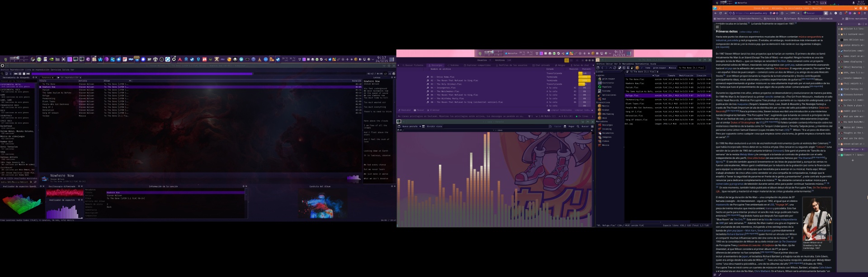The width and height of the screenshot is (868, 277).
Task: Open the Konsole hamburger menu
Action: pos(592,126)
